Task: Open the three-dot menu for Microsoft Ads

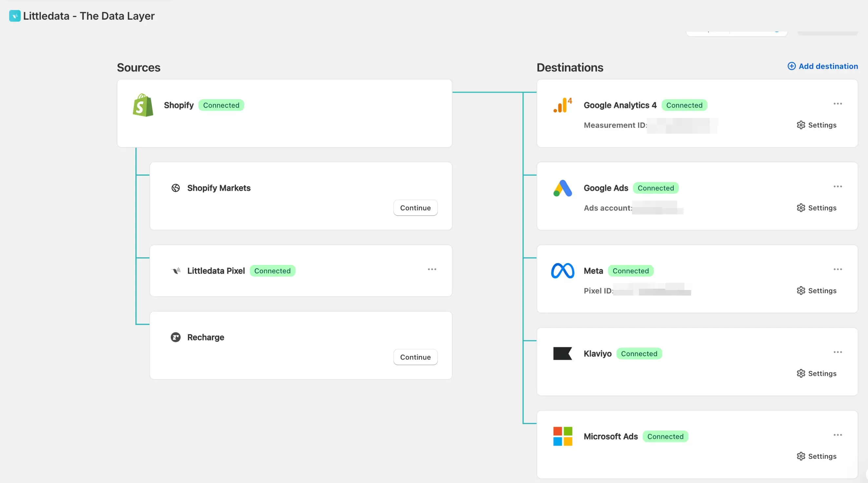Action: [838, 435]
